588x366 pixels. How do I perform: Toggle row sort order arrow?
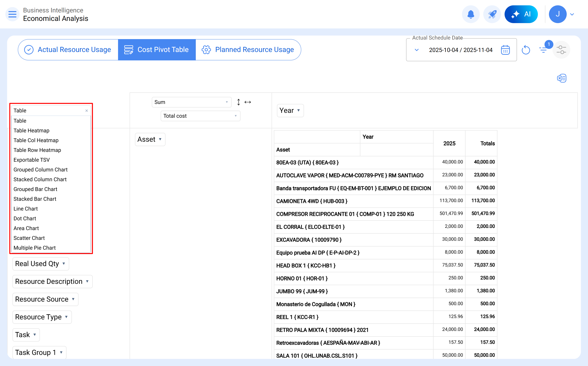click(238, 102)
